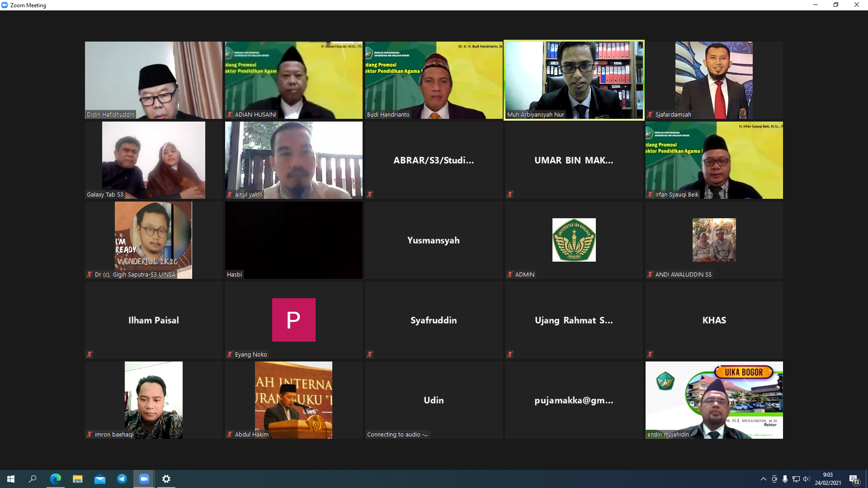Viewport: 868px width, 488px height.
Task: Select Didin Hafidhuddin video tile
Action: 153,80
